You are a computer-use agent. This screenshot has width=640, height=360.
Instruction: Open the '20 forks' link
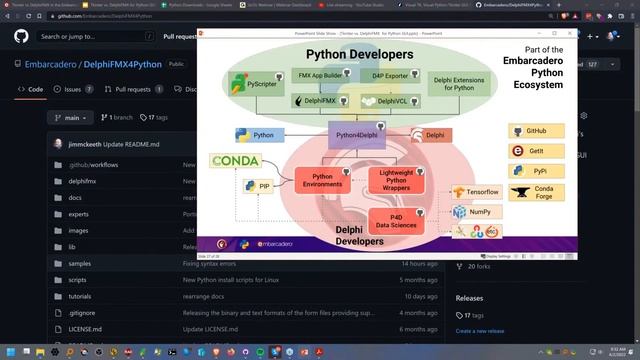[473, 266]
